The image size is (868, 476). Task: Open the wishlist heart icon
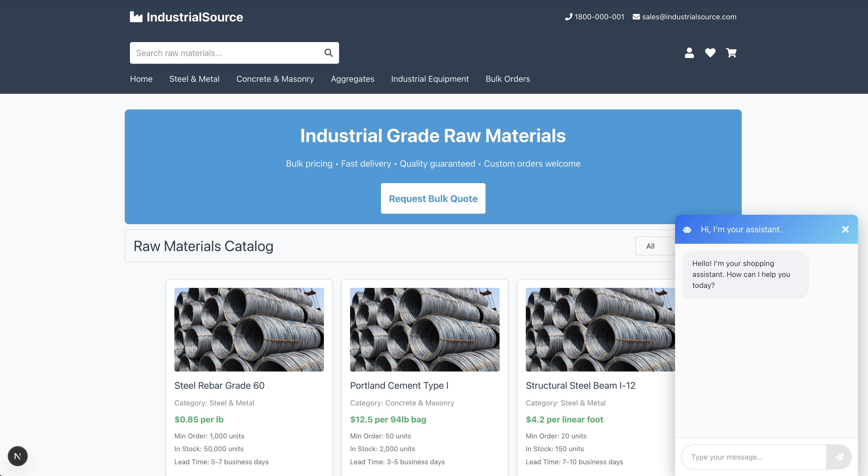pos(710,53)
